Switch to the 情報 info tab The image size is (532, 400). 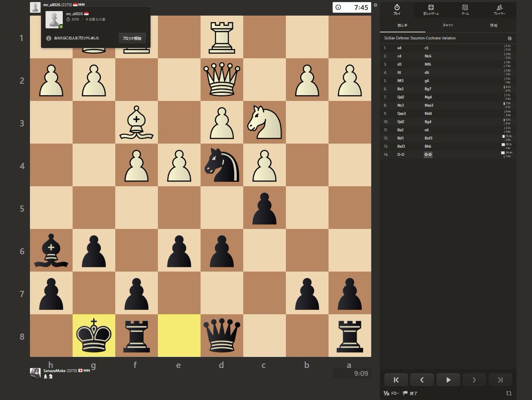point(493,25)
